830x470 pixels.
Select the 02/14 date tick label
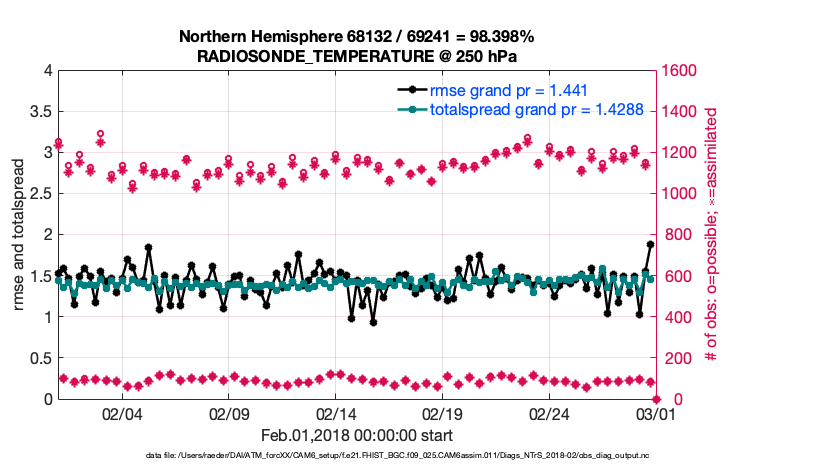pos(336,413)
